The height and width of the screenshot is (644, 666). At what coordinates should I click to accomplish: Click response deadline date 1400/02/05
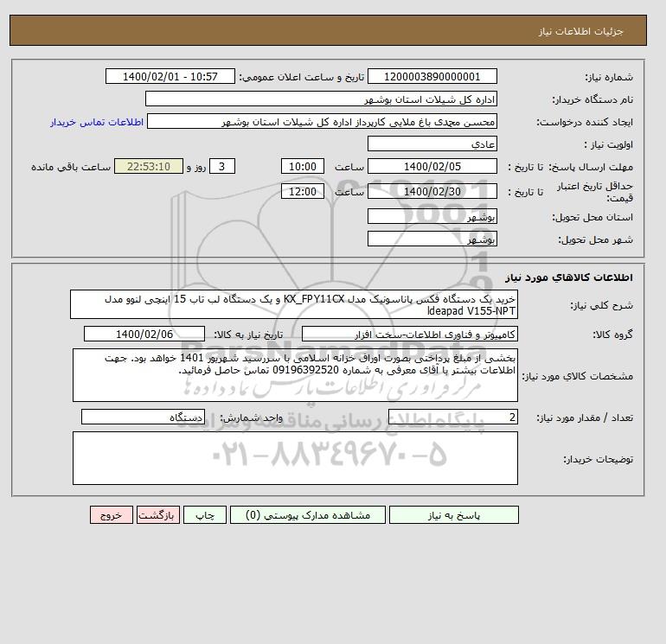coord(432,167)
